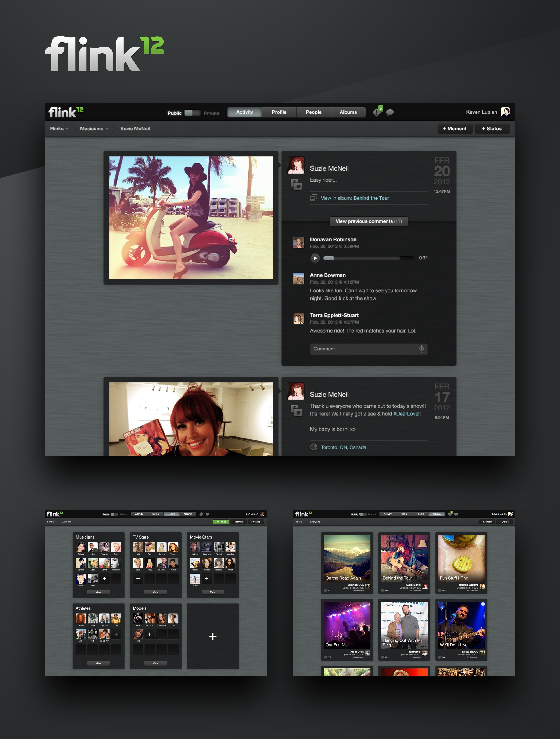560x739 pixels.
Task: Toggle Public/Private switch on Albums screen
Action: [x=363, y=514]
